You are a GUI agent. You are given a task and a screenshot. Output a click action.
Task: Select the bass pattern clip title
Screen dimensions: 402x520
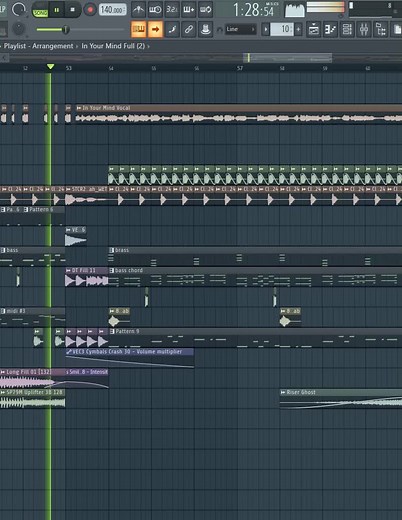12,250
